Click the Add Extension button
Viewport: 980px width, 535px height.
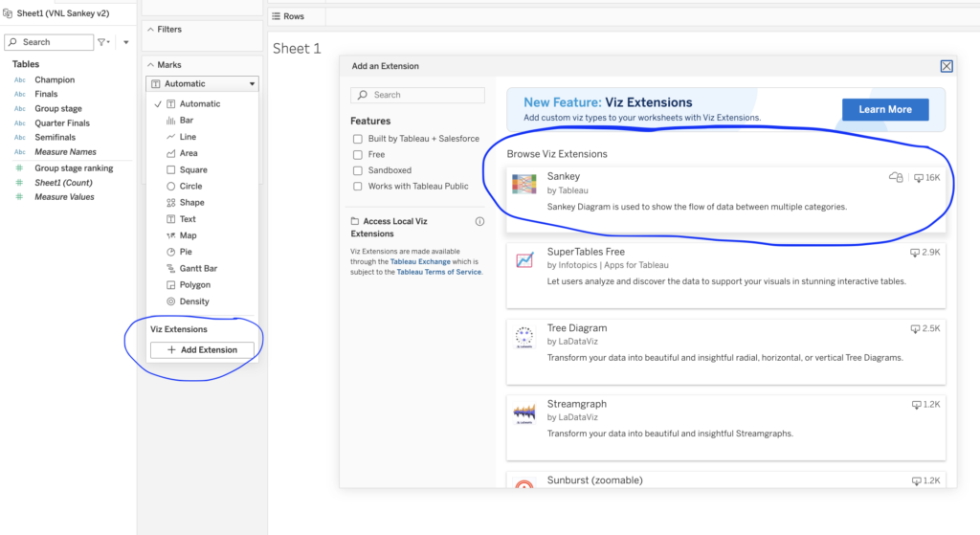(202, 350)
